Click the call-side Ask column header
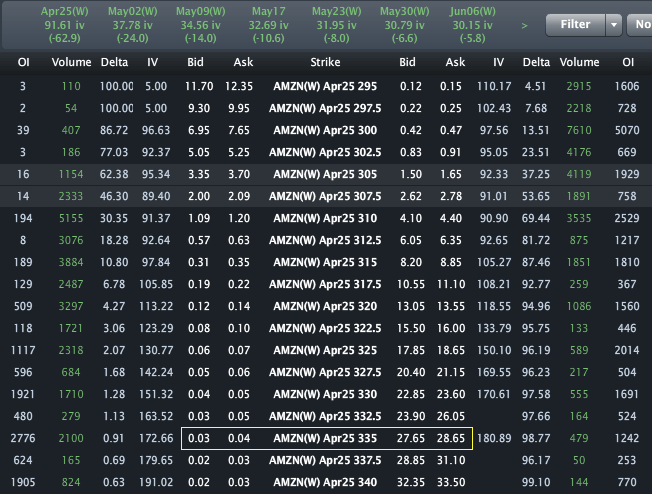652x494 pixels. coord(243,62)
